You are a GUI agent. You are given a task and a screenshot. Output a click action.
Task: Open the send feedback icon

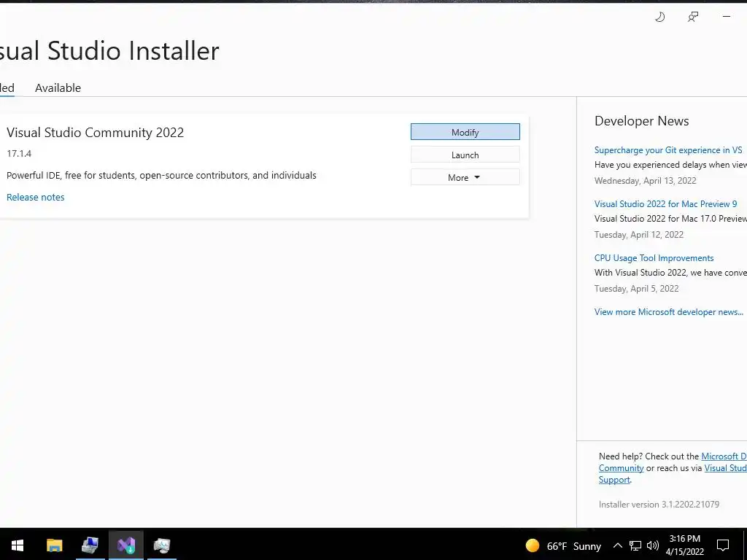(x=693, y=17)
